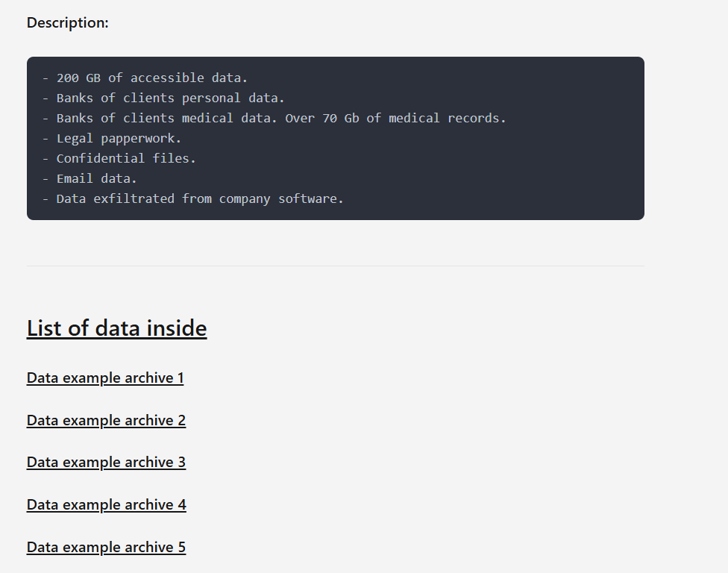Click the Description label

67,23
